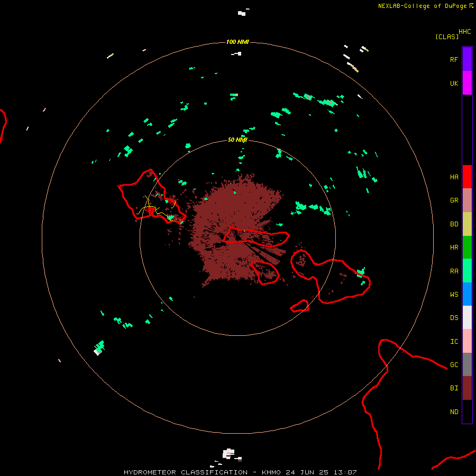Click the GR legend label
476x476 pixels.
(454, 200)
